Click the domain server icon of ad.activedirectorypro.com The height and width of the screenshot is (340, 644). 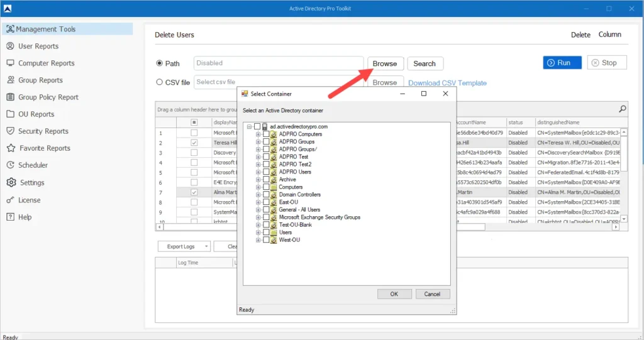click(265, 126)
